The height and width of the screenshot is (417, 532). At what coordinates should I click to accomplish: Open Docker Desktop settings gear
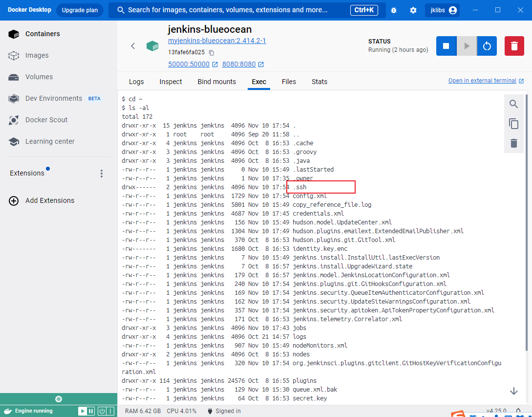click(x=413, y=10)
